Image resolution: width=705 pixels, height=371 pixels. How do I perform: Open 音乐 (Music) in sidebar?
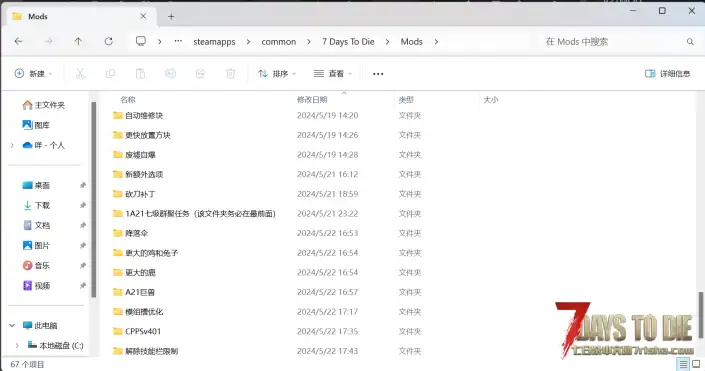36,265
